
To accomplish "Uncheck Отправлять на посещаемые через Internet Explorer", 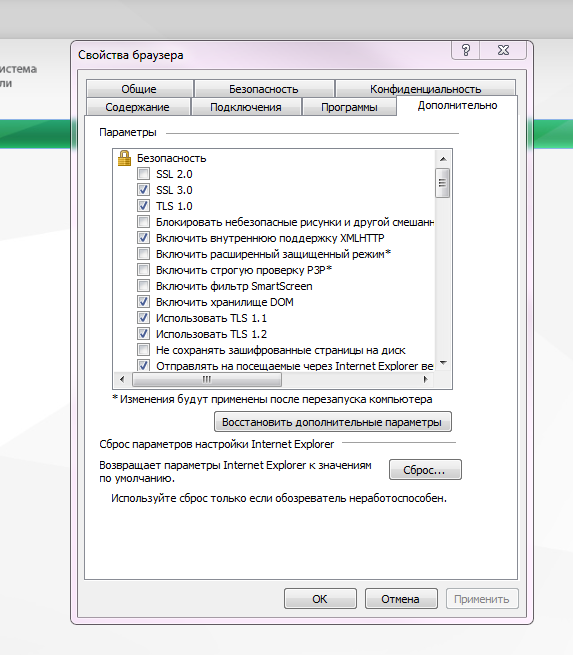I will pos(143,366).
